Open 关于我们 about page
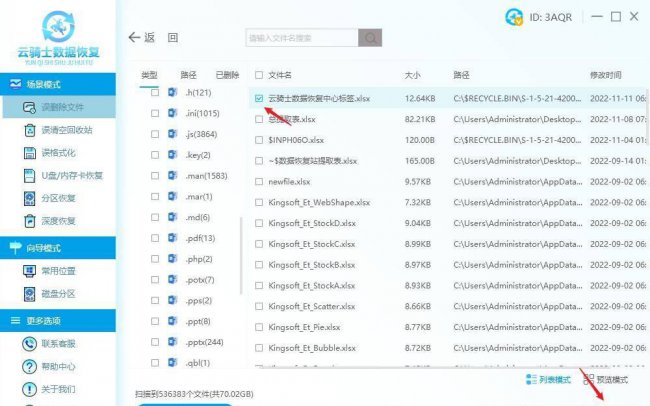Viewport: 650px width, 406px height. coord(49,389)
